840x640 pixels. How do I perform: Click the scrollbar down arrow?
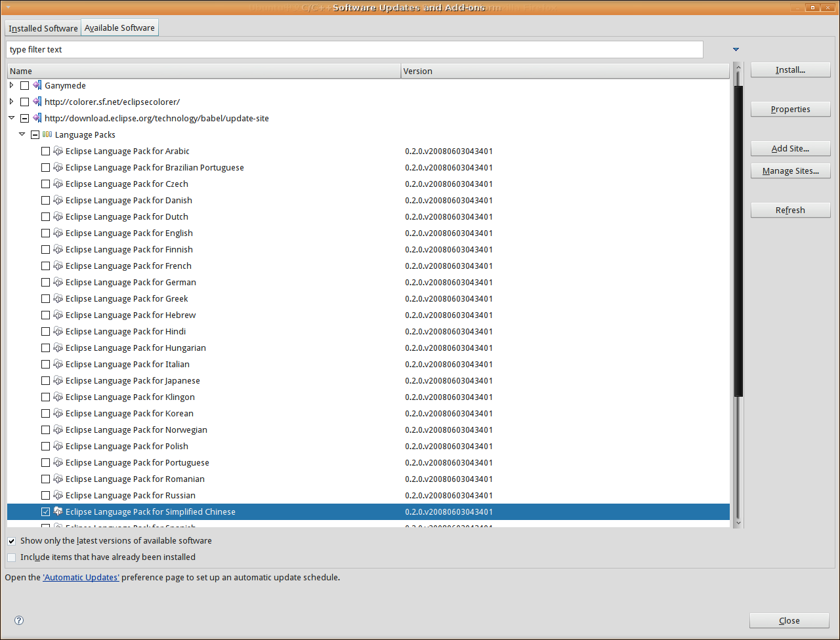(x=738, y=523)
